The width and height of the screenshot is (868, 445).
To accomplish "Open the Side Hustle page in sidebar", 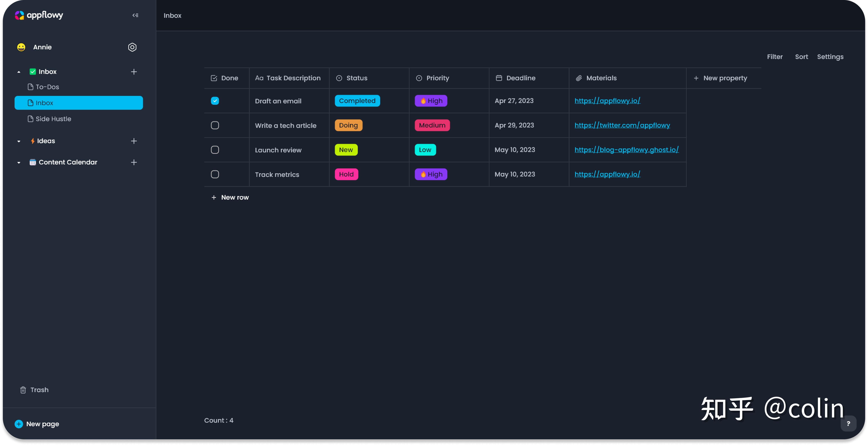I will point(53,119).
